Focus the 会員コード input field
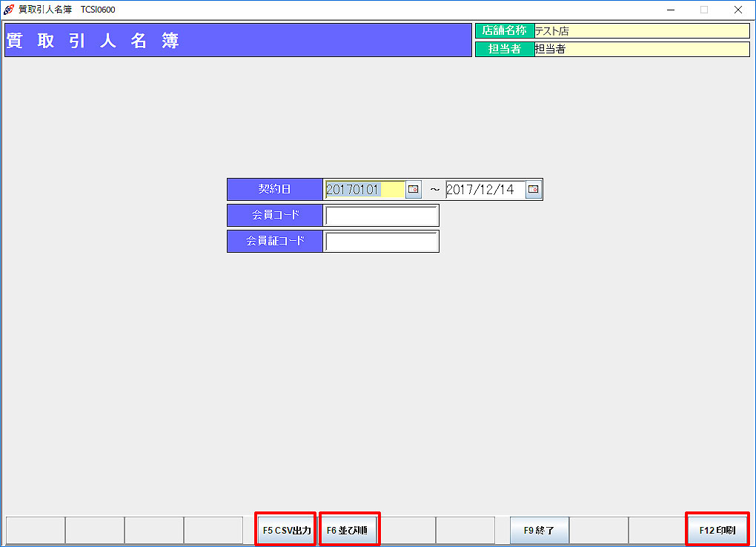Screen dimensions: 756x547 pos(382,215)
